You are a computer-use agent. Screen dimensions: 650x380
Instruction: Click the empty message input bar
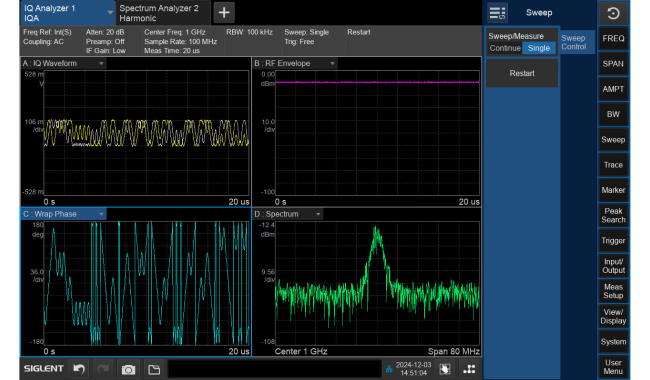coord(274,369)
